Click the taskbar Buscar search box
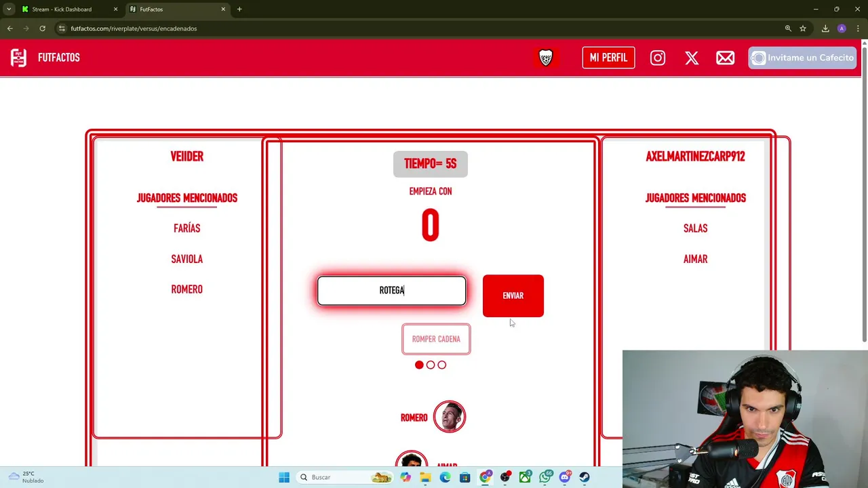868x488 pixels. click(x=346, y=477)
